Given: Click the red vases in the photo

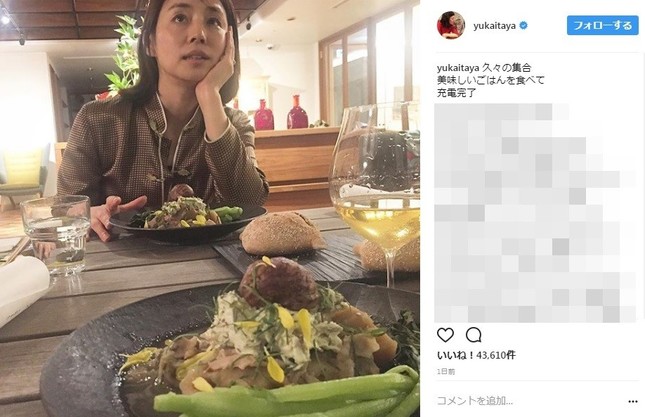Looking at the screenshot, I should point(281,112).
